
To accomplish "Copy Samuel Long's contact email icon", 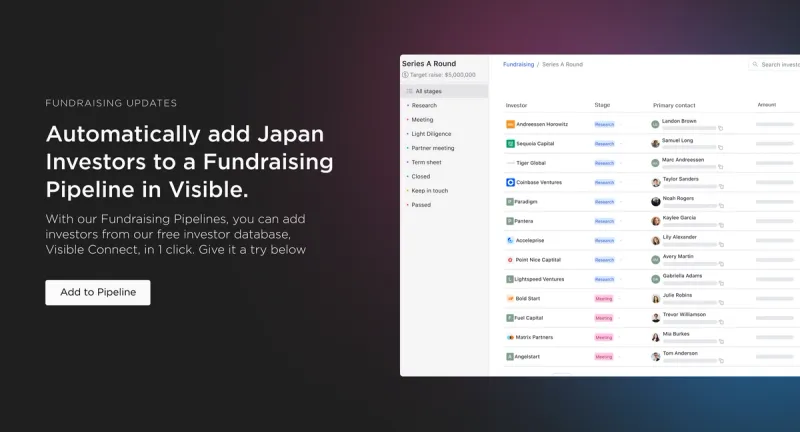I will coord(721,148).
